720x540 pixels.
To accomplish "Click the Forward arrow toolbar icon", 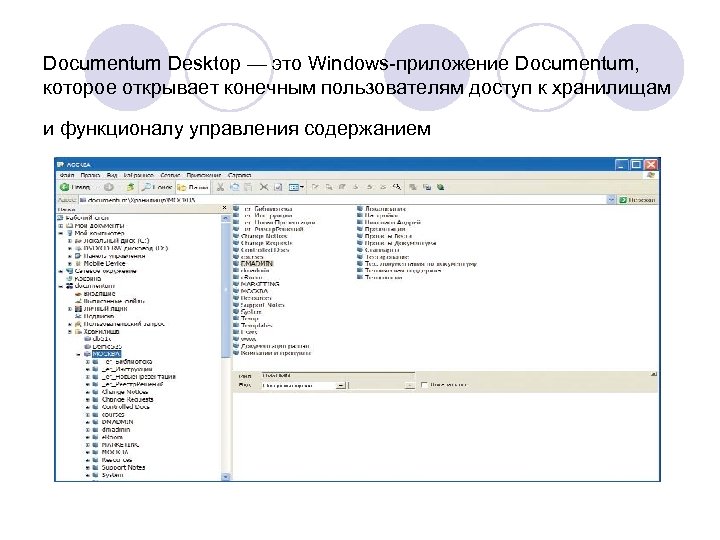I will [109, 187].
